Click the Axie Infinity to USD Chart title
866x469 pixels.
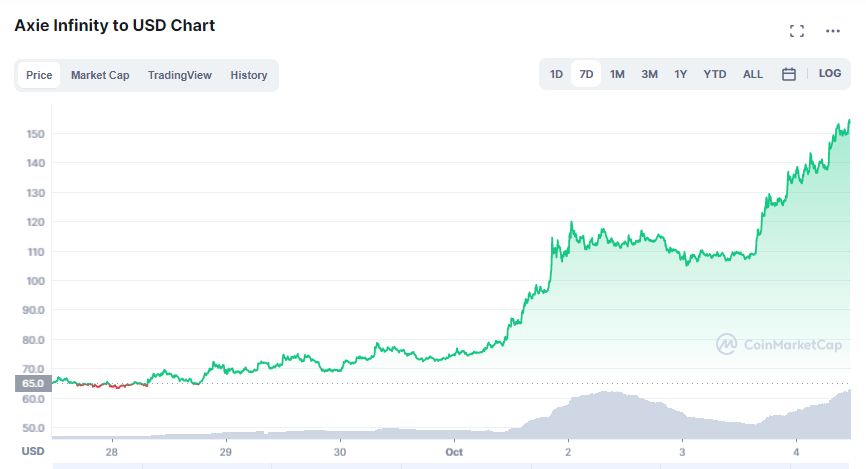pyautogui.click(x=115, y=25)
